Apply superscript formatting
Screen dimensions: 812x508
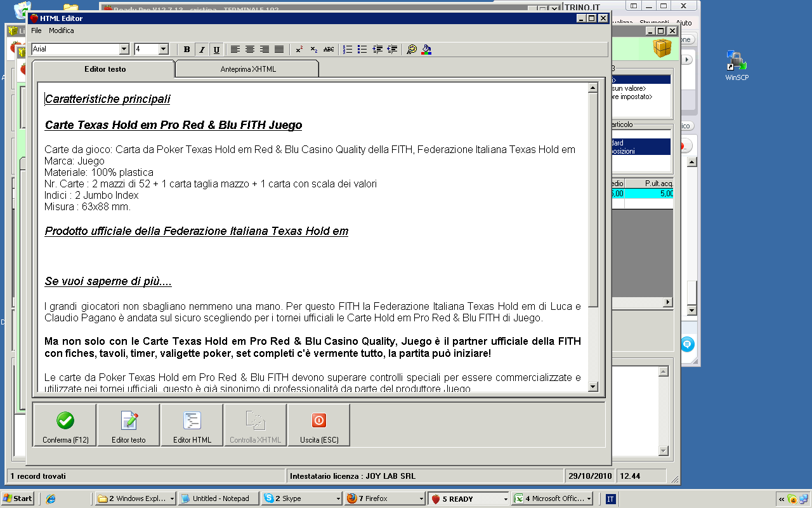pyautogui.click(x=299, y=50)
